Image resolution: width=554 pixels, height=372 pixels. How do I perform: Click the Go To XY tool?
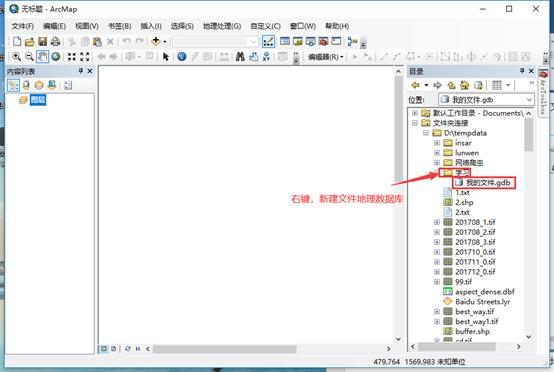coord(266,57)
